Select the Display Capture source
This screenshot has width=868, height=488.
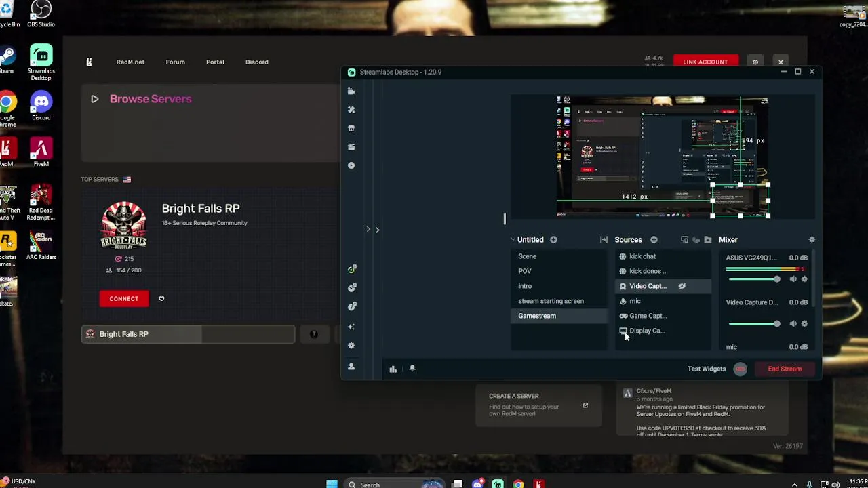(663, 331)
